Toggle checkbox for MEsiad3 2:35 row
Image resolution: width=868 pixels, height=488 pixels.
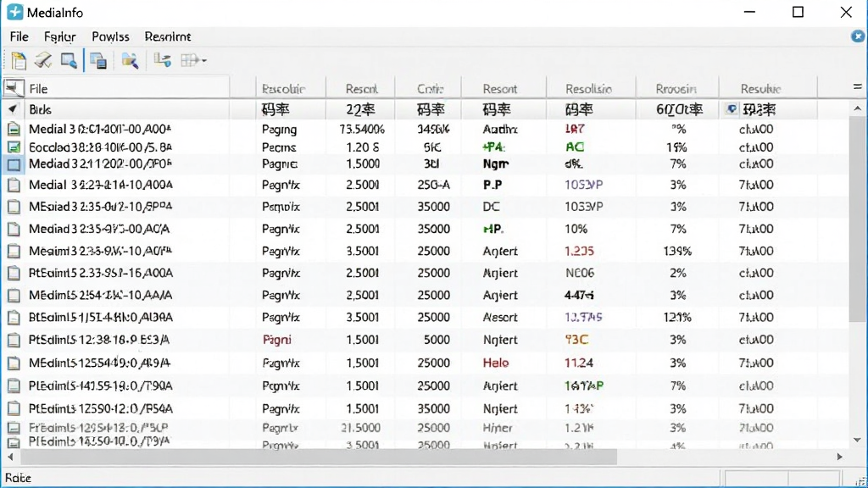[14, 207]
